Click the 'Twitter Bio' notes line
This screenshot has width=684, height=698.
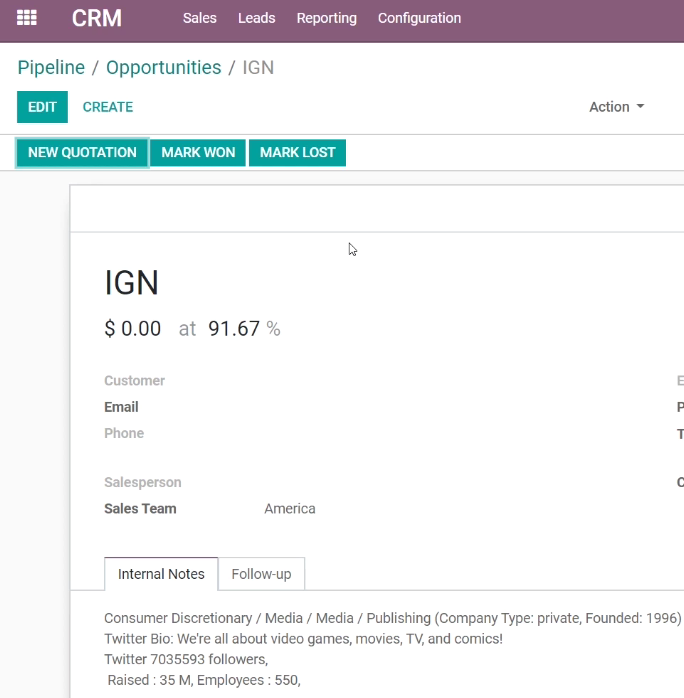tap(304, 639)
